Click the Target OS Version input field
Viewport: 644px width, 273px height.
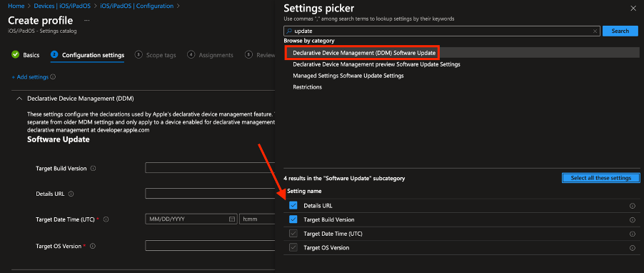210,246
